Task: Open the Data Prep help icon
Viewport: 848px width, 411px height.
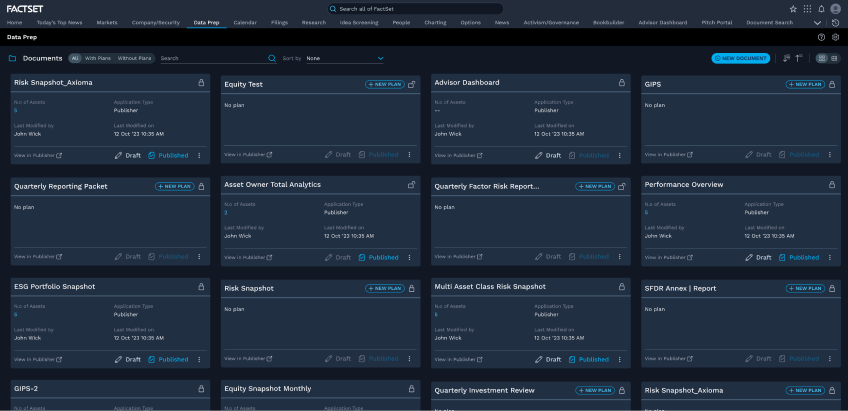Action: click(822, 37)
